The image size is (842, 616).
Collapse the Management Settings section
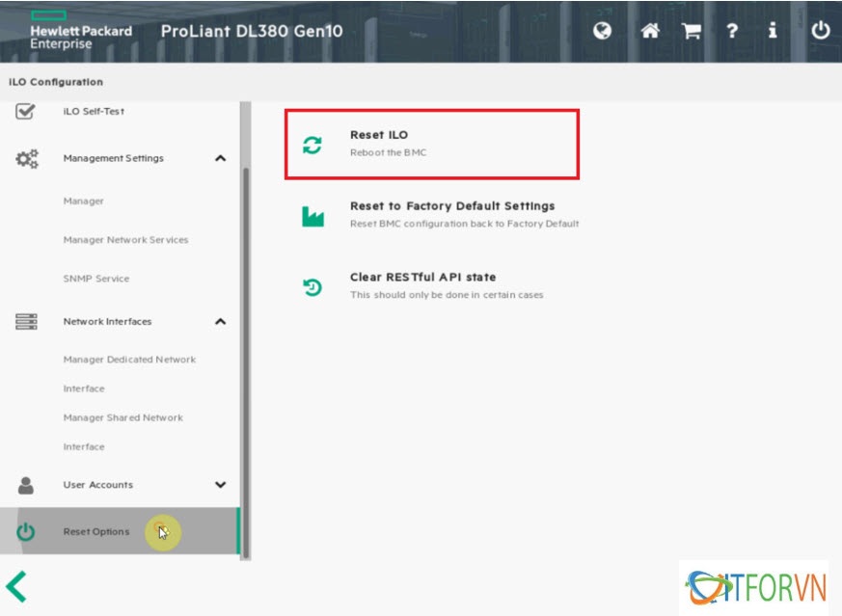pos(220,158)
